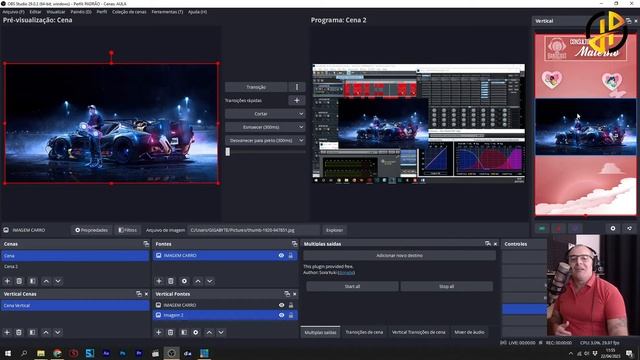
Task: Delete scene in Vertical Cenas panel
Action: (19, 332)
